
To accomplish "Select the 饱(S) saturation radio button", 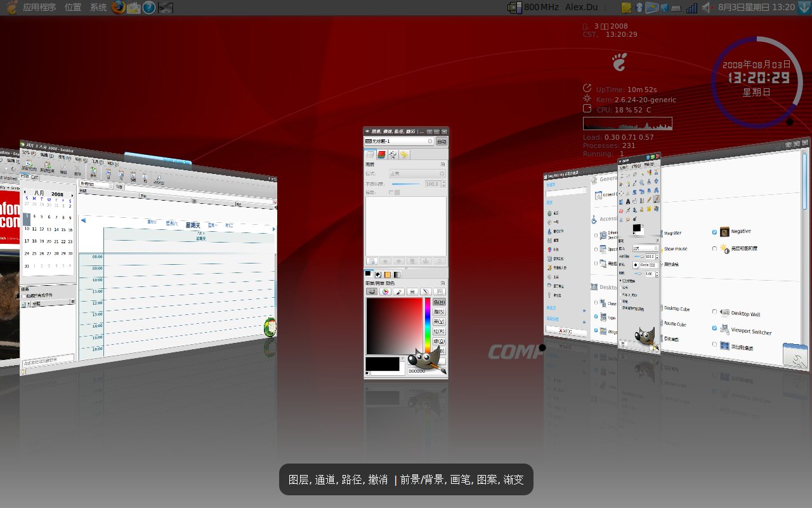I will (x=439, y=311).
